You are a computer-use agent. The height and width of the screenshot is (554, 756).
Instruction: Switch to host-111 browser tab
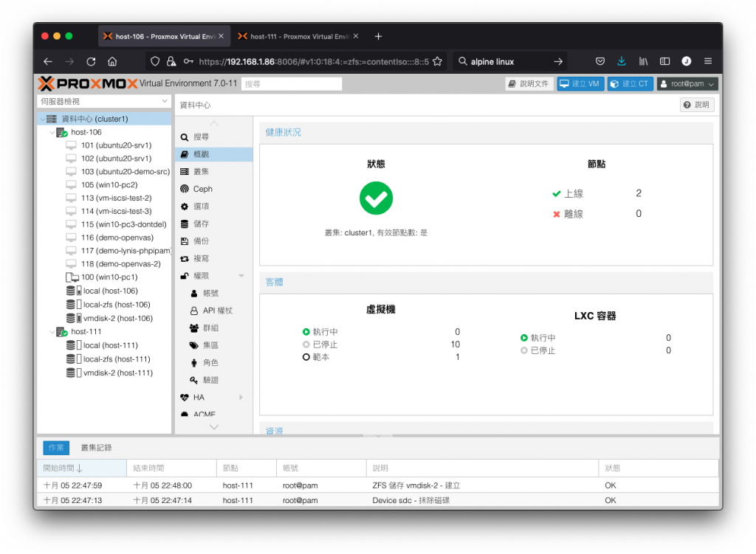(x=298, y=37)
